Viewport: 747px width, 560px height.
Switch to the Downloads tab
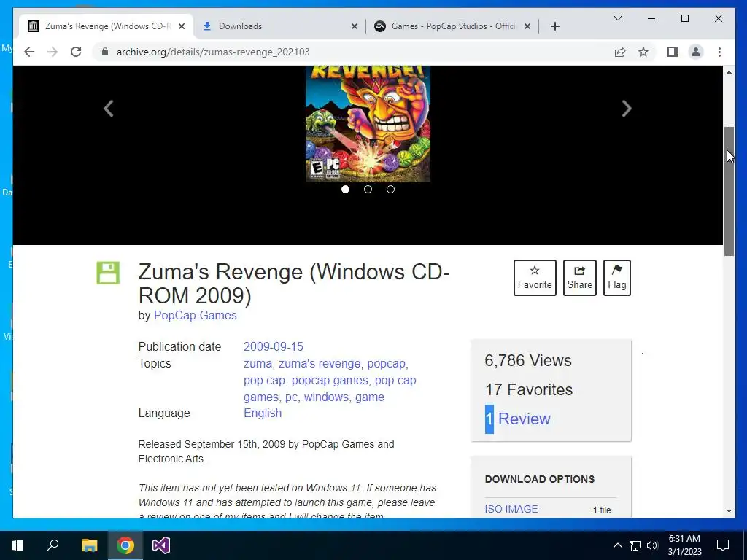pos(280,26)
